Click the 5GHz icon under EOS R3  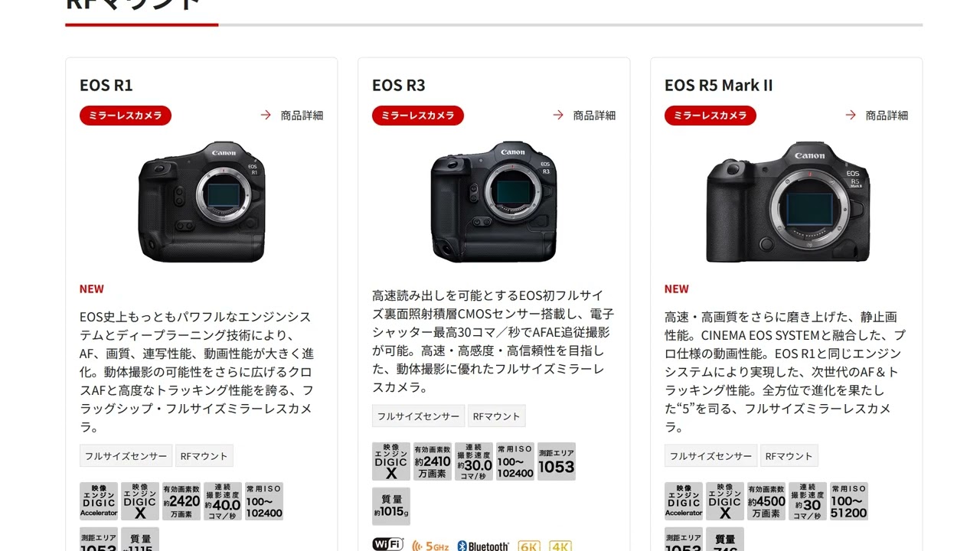430,546
